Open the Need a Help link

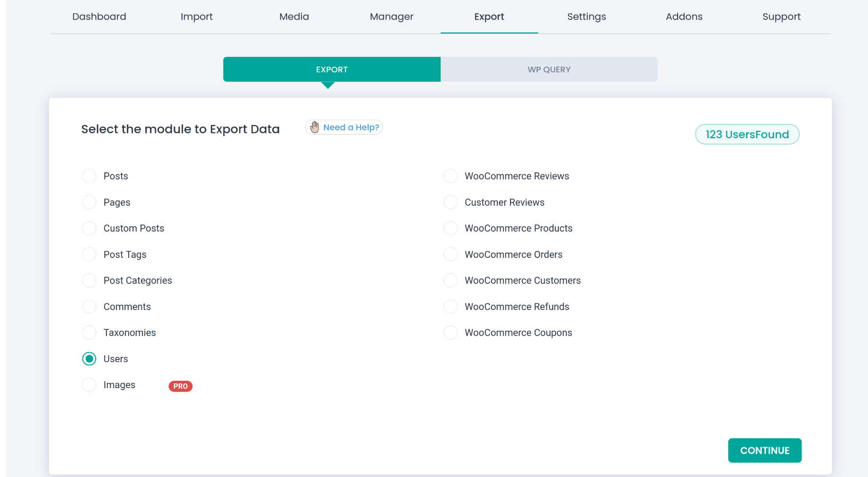[351, 127]
